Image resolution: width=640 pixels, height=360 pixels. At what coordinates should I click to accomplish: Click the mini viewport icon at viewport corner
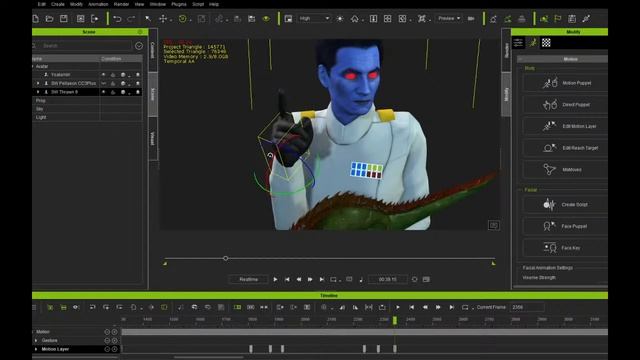pos(493,225)
